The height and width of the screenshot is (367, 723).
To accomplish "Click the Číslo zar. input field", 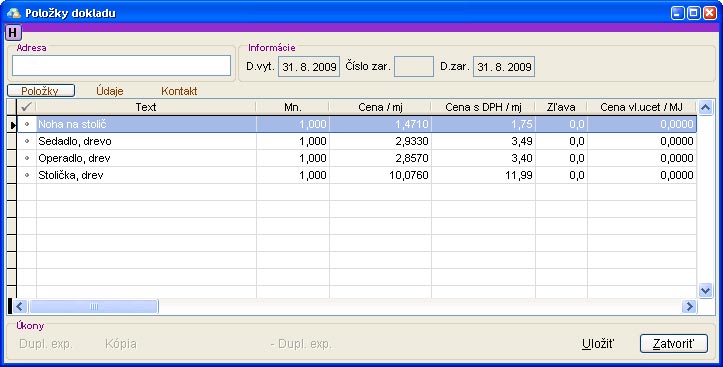I will [x=414, y=66].
